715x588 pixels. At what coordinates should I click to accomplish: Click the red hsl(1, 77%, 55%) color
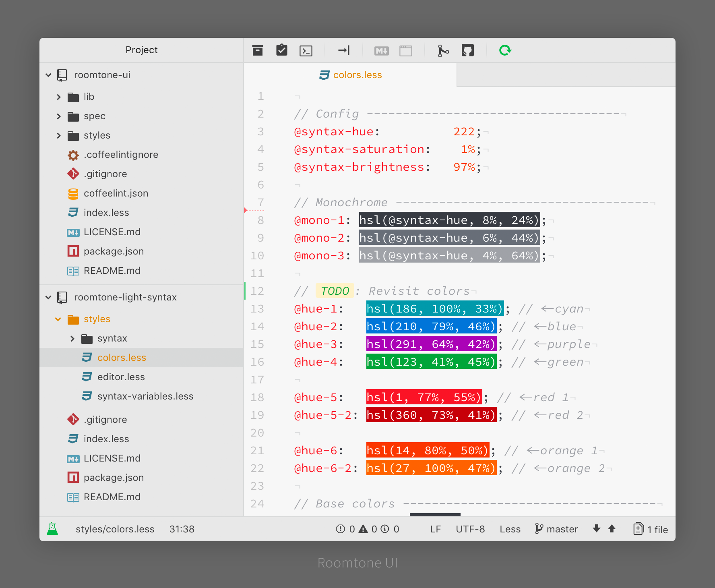point(424,398)
